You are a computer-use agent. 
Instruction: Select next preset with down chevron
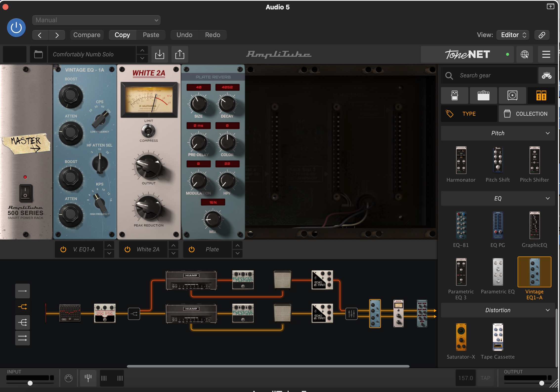pos(142,58)
